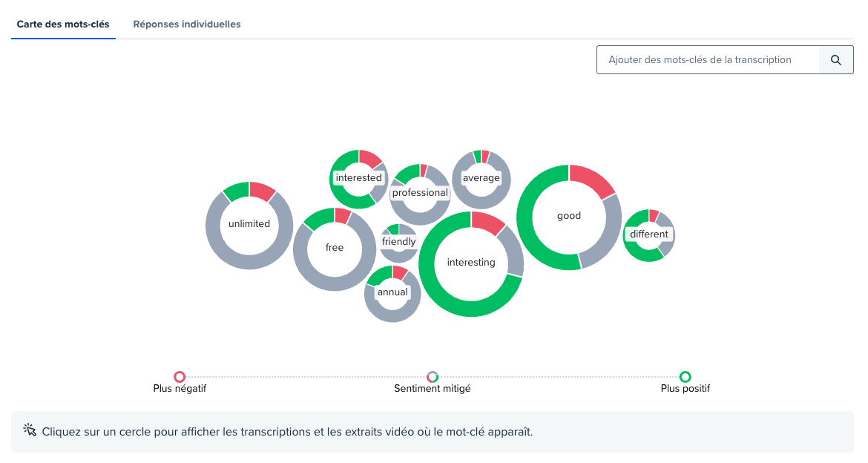Select the "good" keyword circle
Viewport: 868px width, 463px height.
coord(569,216)
